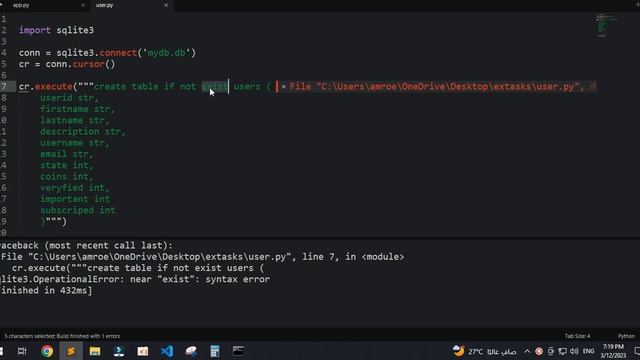Click the traceback File path line in output panel
Screen dimensions: 640x360
[x=202, y=257]
